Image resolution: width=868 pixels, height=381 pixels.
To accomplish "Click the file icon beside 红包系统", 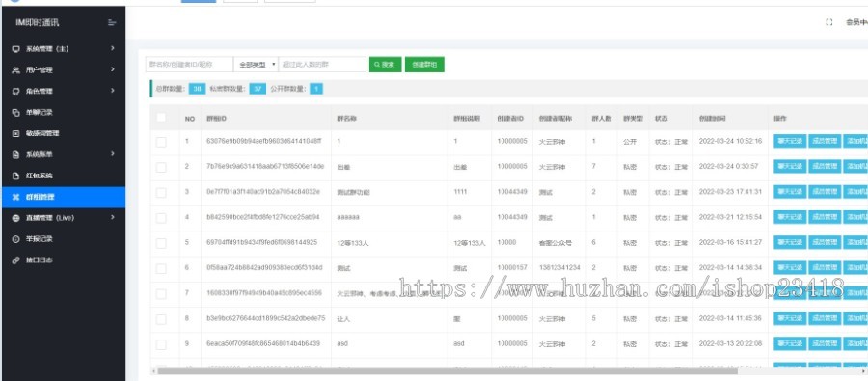I will (16, 177).
